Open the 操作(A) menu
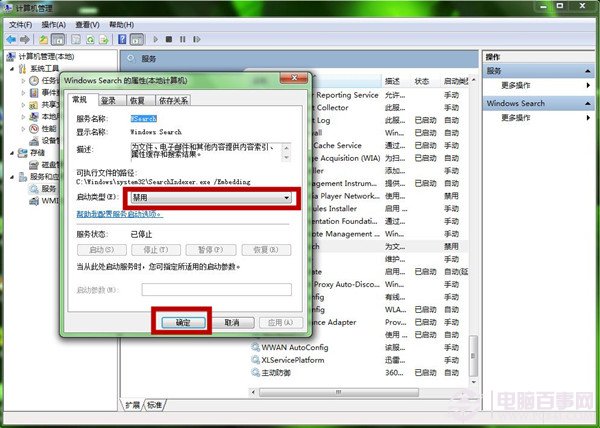 pos(54,25)
